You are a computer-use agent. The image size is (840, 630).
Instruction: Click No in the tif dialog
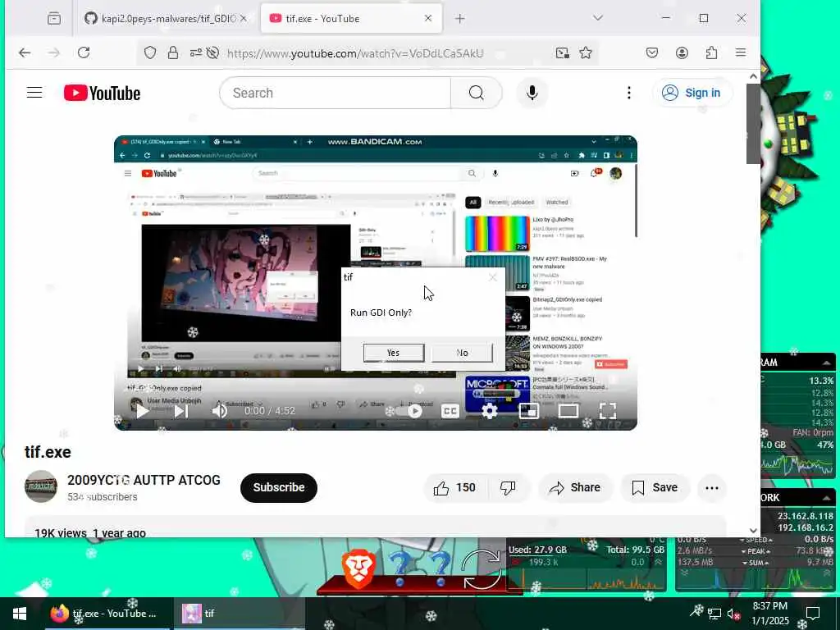[x=463, y=353]
